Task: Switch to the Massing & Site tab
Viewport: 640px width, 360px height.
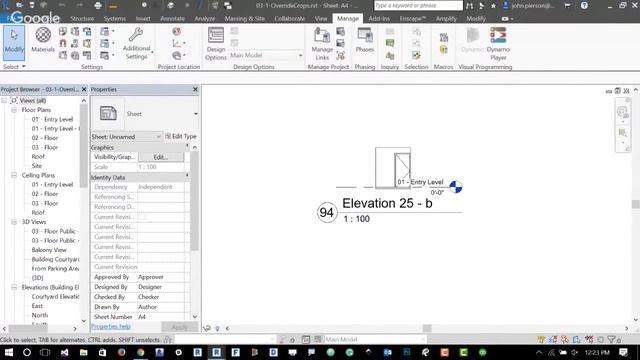Action: pos(244,19)
